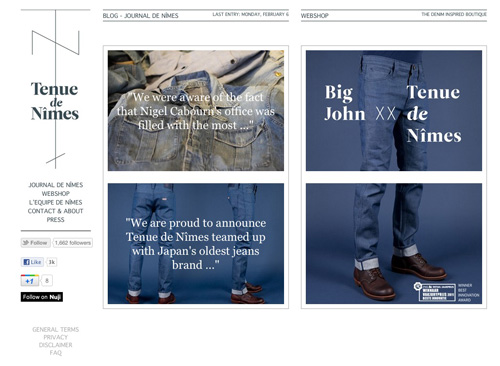Open the Journal de Nîmes menu link
The height and width of the screenshot is (366, 500).
pyautogui.click(x=56, y=185)
